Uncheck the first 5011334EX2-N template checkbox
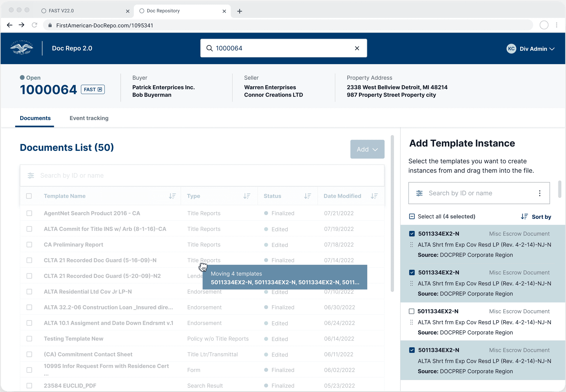This screenshot has height=392, width=566. point(412,234)
